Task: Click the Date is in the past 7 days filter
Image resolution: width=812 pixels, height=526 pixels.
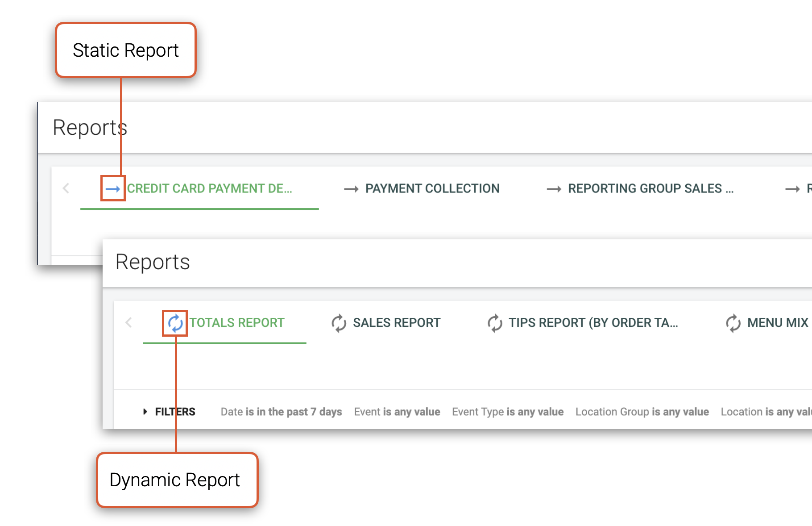Action: 281,411
